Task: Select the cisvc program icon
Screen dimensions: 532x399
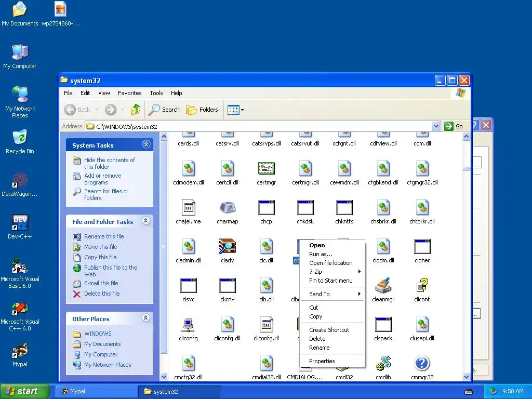Action: click(188, 286)
